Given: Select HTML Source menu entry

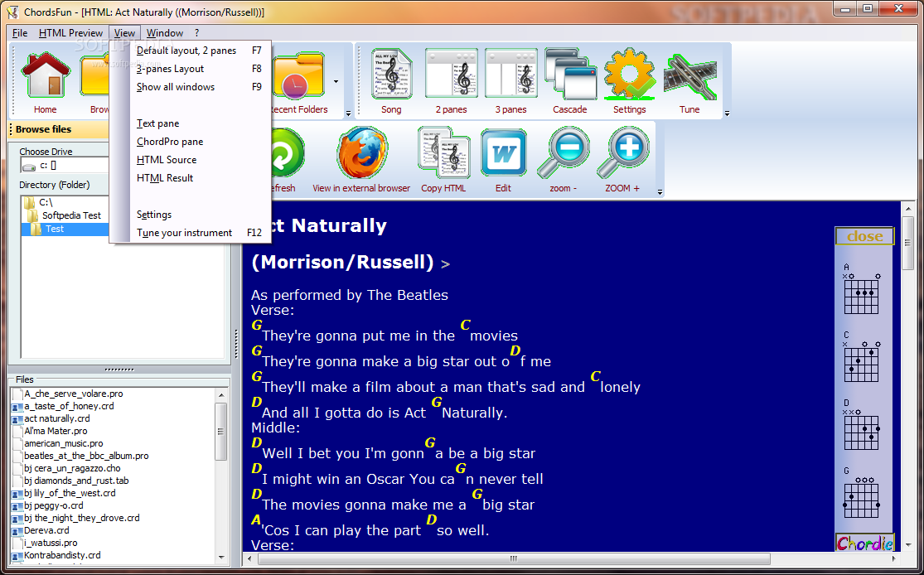Looking at the screenshot, I should (190, 160).
